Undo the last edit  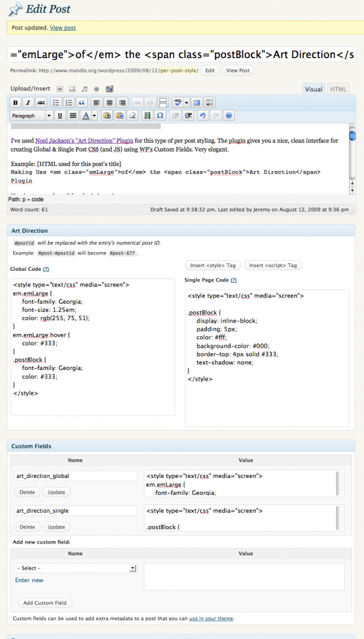203,115
